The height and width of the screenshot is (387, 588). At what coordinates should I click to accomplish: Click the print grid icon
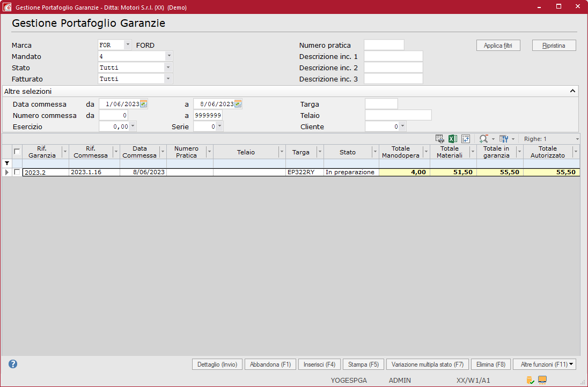439,138
